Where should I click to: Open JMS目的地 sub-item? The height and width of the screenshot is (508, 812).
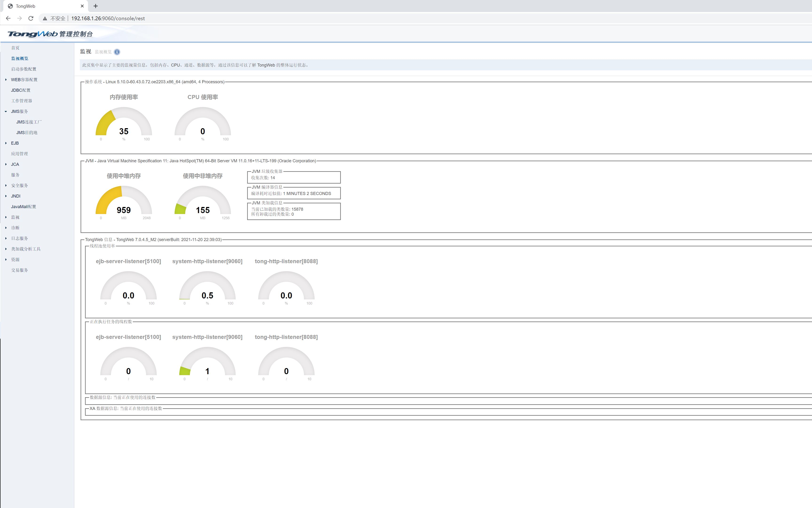click(x=27, y=132)
